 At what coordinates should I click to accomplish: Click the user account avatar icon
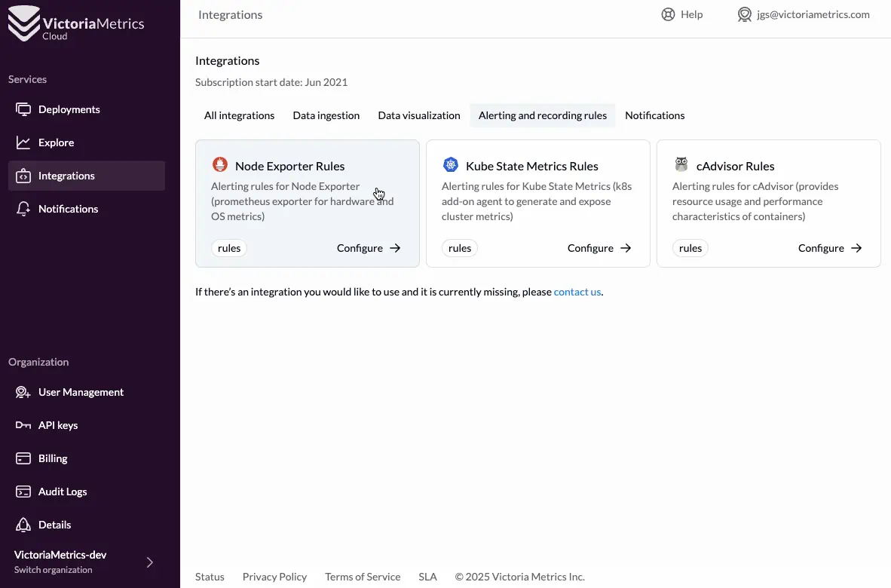(x=745, y=15)
